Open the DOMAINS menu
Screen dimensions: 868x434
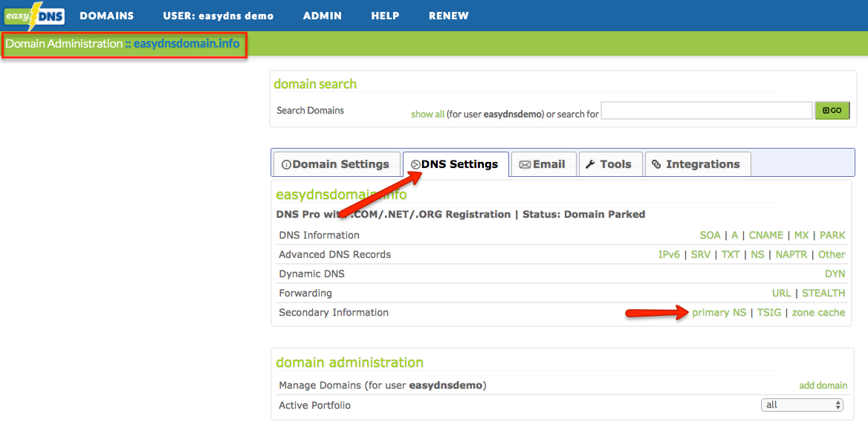tap(106, 15)
